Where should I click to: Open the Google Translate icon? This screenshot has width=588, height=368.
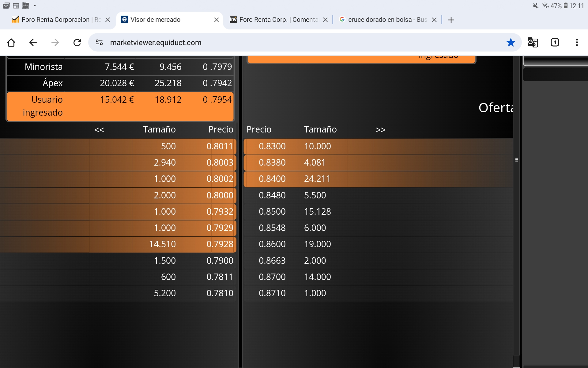tap(533, 42)
